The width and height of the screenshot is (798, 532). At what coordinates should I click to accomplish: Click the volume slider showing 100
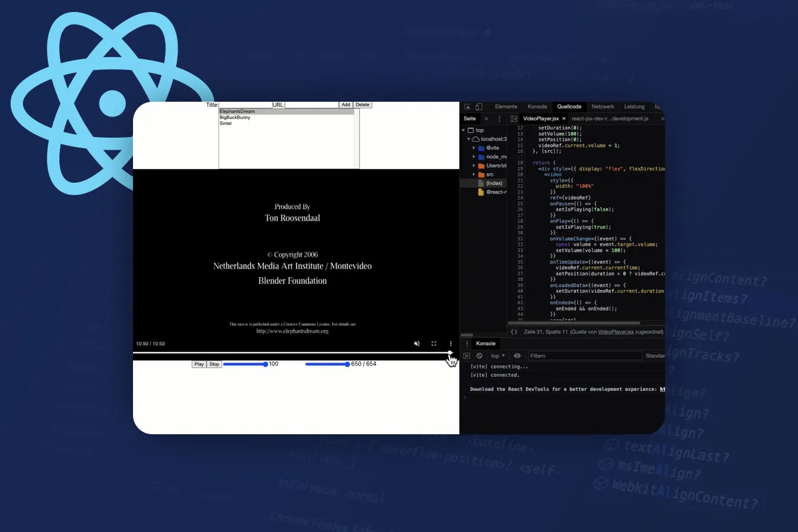(x=245, y=364)
